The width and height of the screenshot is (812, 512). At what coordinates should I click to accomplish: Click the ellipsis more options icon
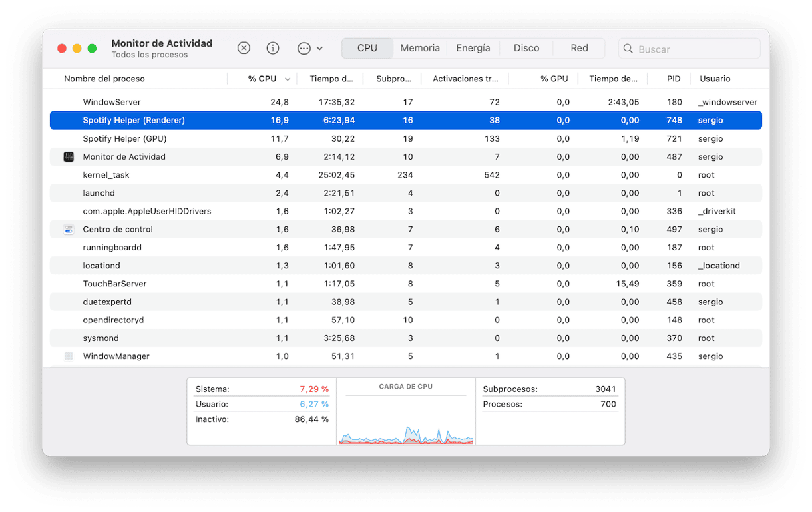304,48
